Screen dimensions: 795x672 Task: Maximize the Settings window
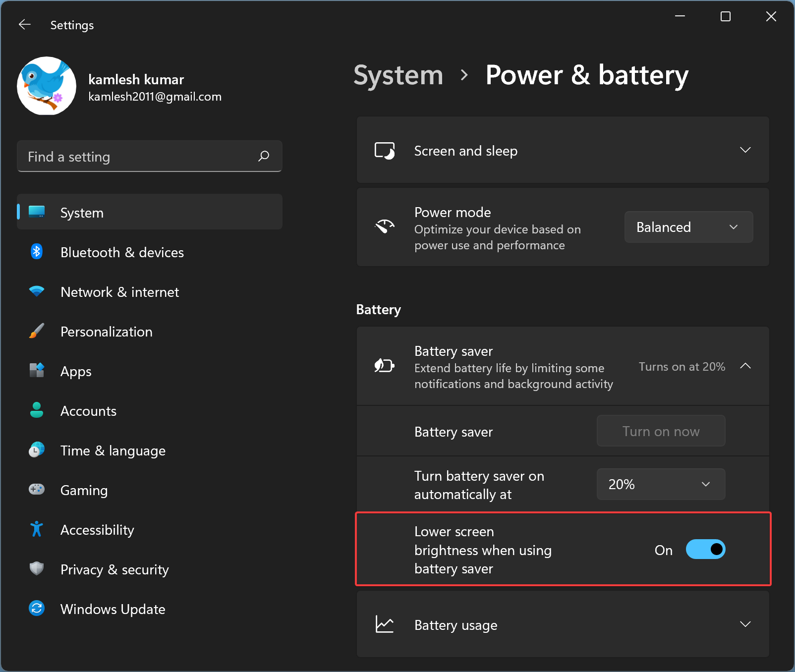click(726, 16)
